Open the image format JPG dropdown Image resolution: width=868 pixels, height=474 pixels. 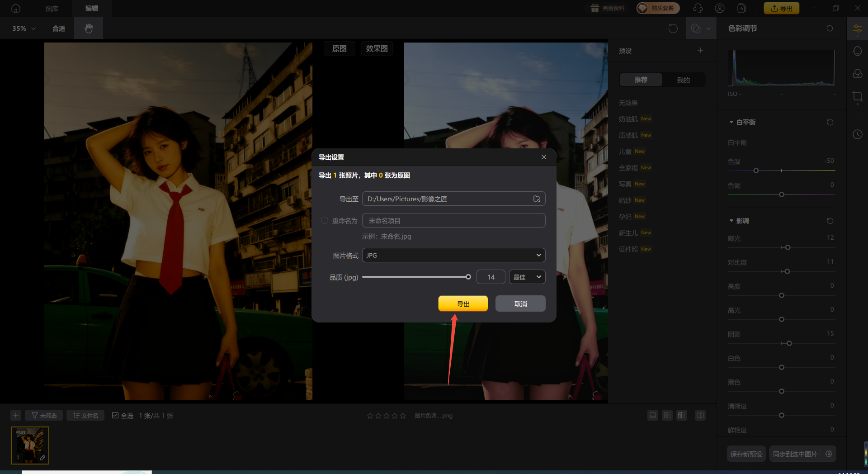click(453, 256)
